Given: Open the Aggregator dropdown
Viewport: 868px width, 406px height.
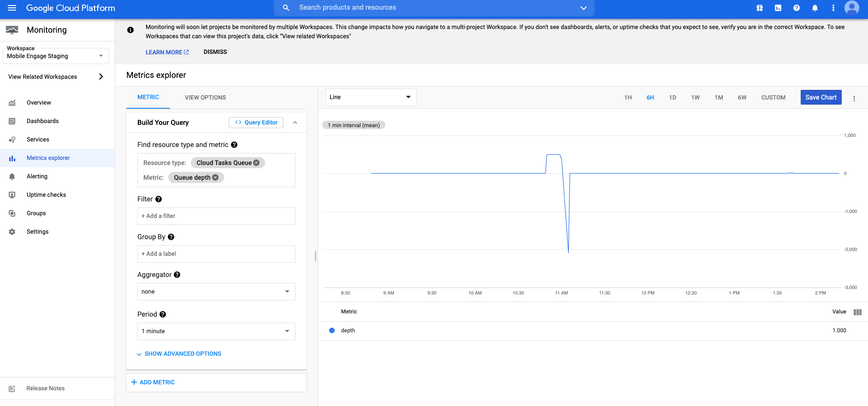Looking at the screenshot, I should point(216,292).
